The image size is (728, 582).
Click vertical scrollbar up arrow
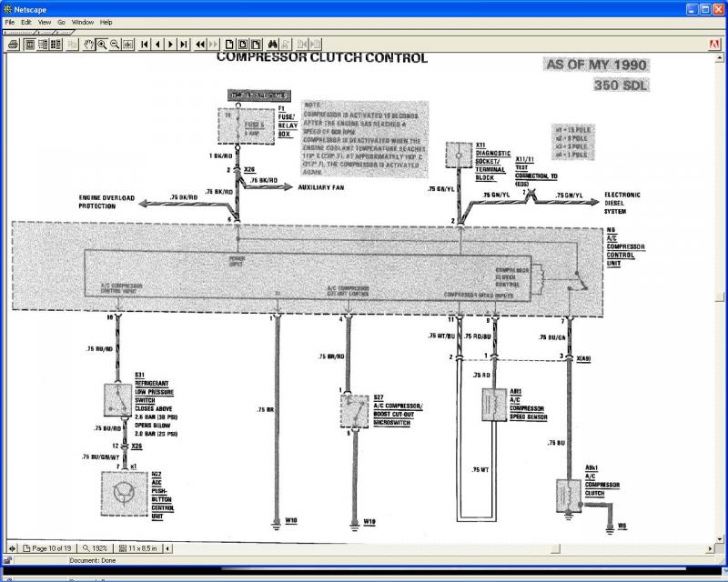click(x=720, y=58)
